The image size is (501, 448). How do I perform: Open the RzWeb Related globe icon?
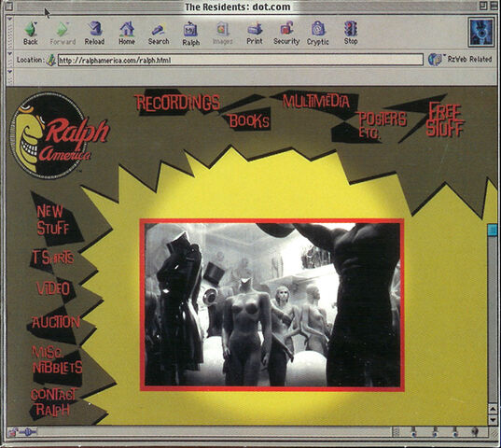pos(434,60)
